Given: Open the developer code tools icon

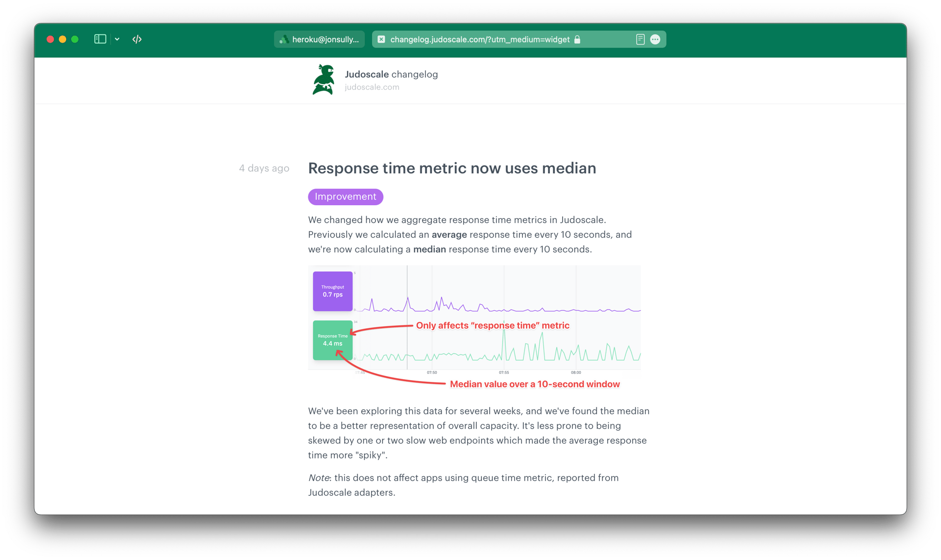Looking at the screenshot, I should [x=137, y=39].
